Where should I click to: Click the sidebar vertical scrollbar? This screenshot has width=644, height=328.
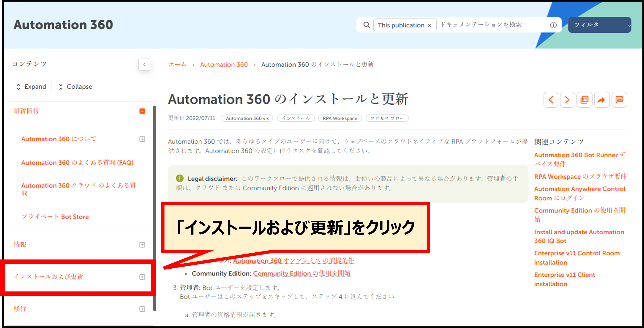[x=154, y=208]
